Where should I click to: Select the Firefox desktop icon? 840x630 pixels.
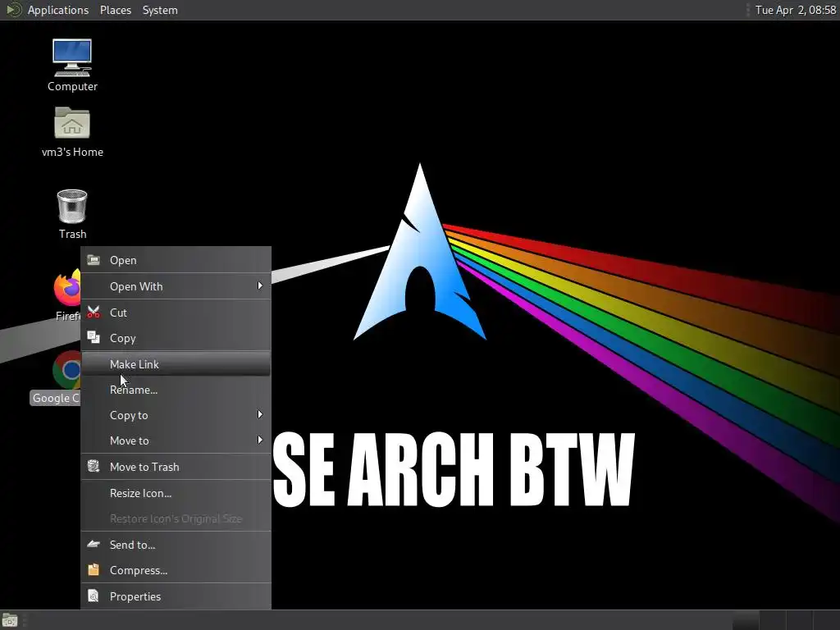coord(67,290)
